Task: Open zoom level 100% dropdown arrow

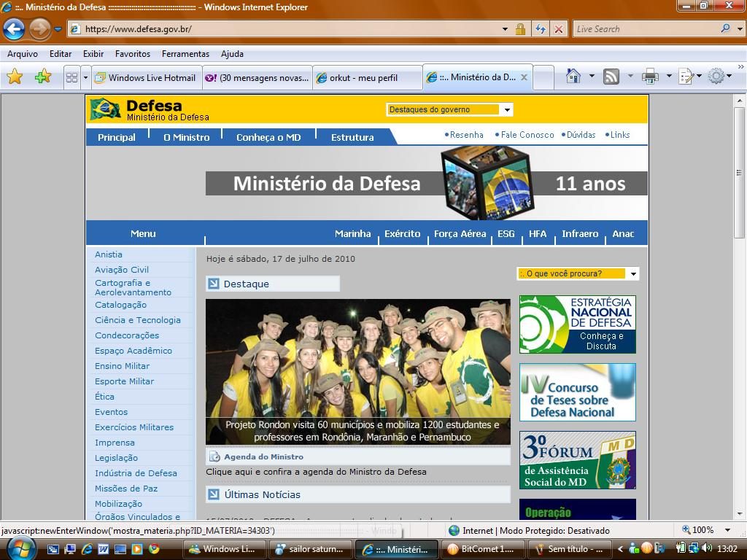Action: [x=727, y=530]
